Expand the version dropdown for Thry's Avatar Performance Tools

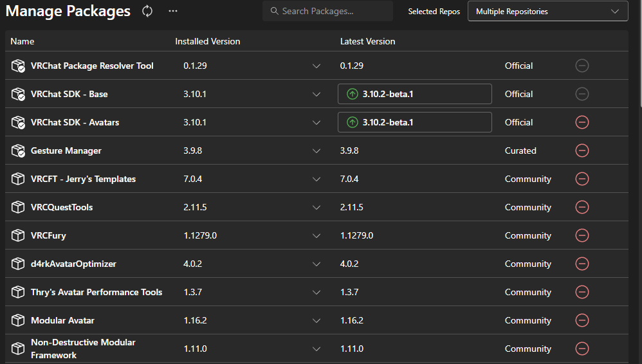coord(316,292)
